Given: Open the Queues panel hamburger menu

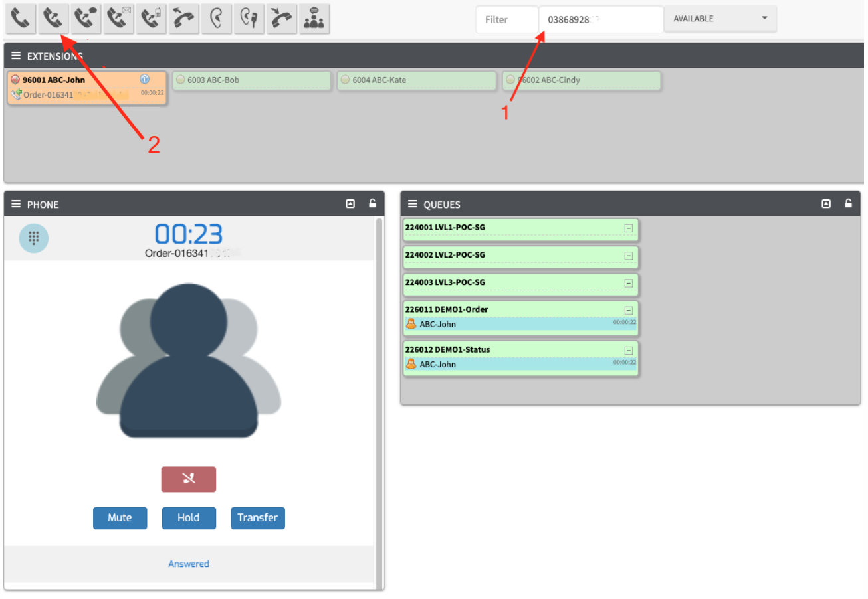Looking at the screenshot, I should click(x=413, y=204).
